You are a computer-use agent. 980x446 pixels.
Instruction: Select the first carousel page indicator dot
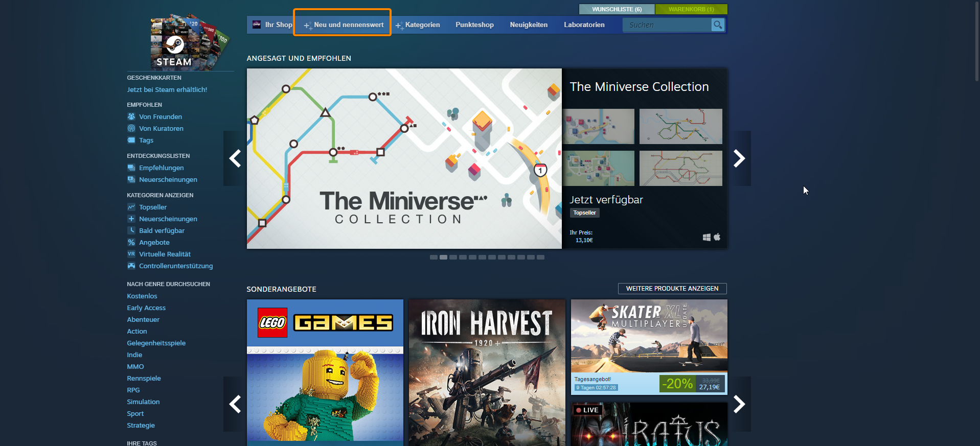(434, 257)
